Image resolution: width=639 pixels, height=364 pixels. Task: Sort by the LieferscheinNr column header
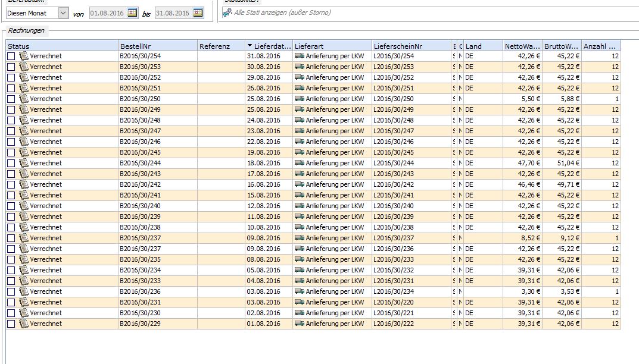411,46
